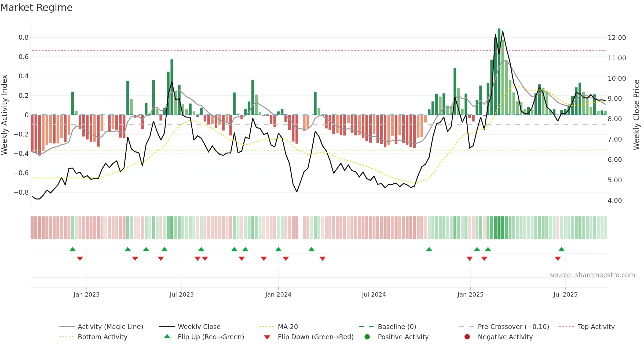This screenshot has width=644, height=362.
Task: Click the Market Regime chart title
Action: point(36,8)
